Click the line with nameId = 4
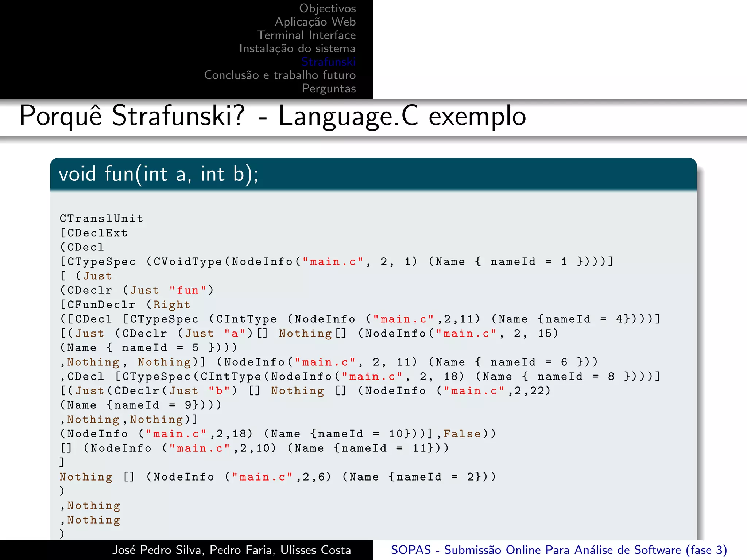Image resolution: width=747 pixels, height=560 pixels. [360, 319]
